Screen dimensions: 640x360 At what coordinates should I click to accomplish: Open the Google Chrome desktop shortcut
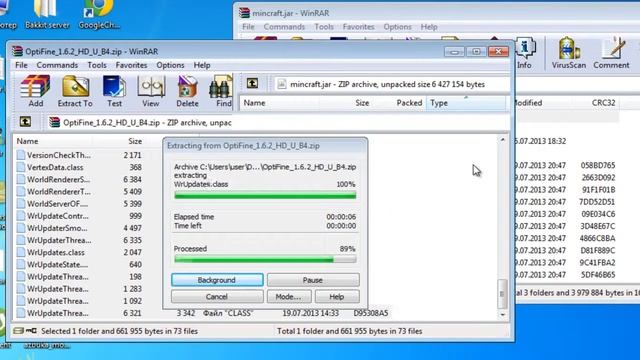(x=99, y=15)
